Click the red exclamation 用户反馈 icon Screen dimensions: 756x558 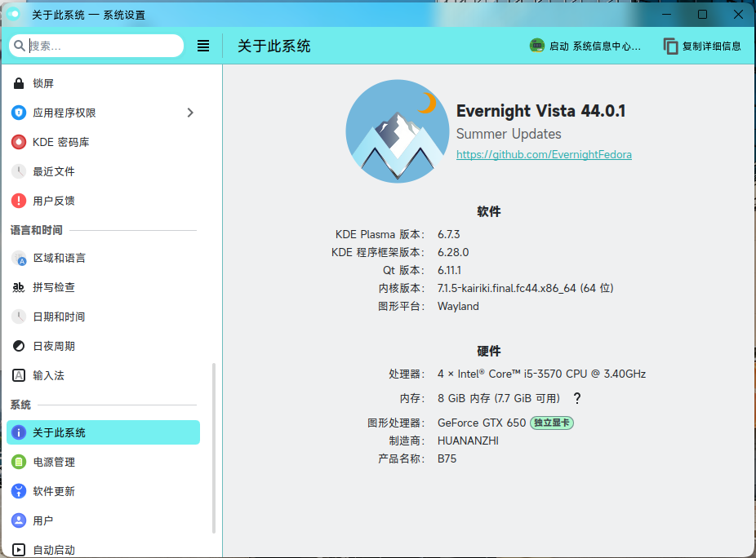pyautogui.click(x=19, y=201)
